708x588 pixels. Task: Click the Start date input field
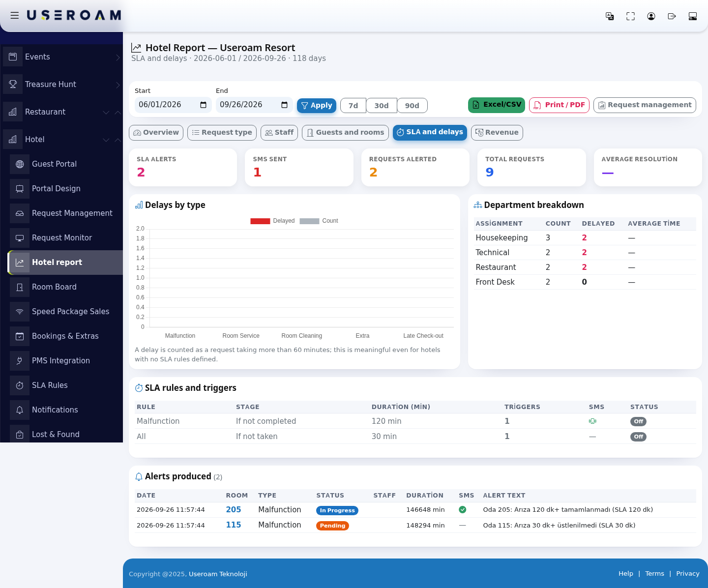point(173,105)
